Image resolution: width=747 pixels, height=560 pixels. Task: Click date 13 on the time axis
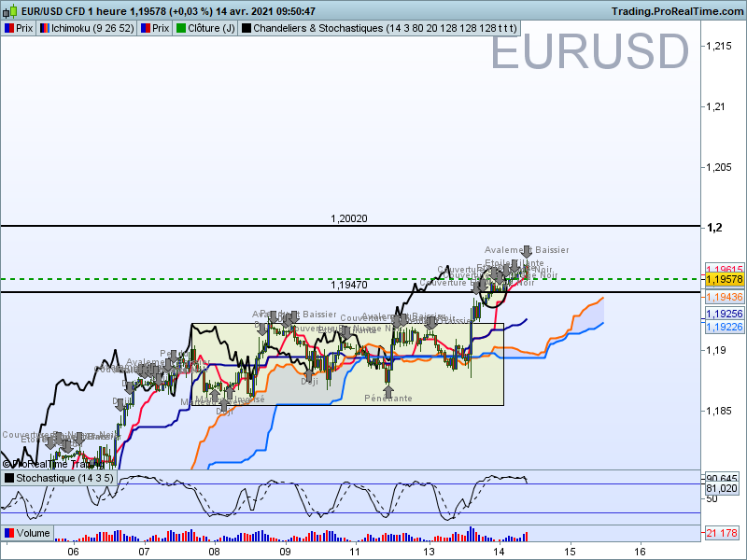pyautogui.click(x=429, y=552)
